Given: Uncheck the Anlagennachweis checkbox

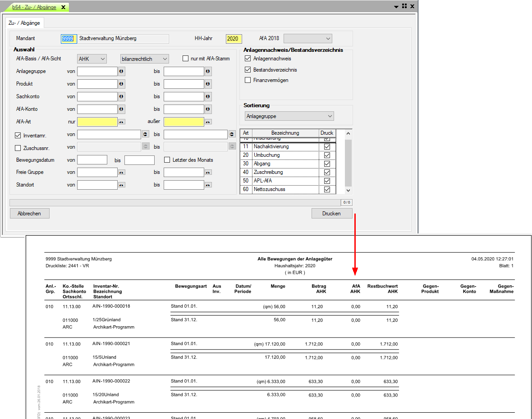Looking at the screenshot, I should (x=248, y=59).
